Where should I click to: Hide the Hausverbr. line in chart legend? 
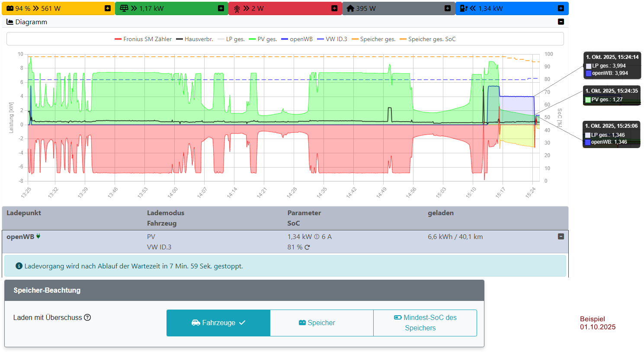point(195,39)
